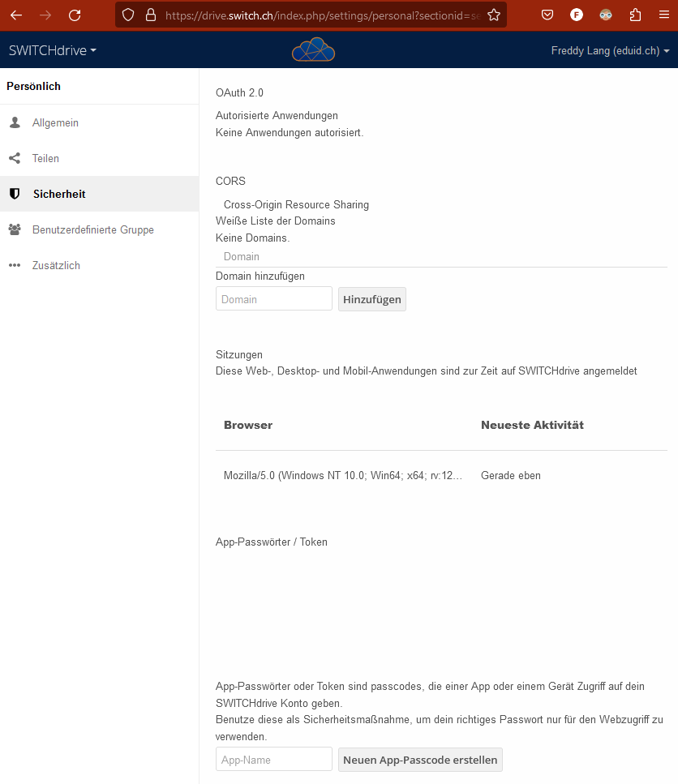Click the browser forward arrow
The height and width of the screenshot is (784, 678).
pos(45,15)
